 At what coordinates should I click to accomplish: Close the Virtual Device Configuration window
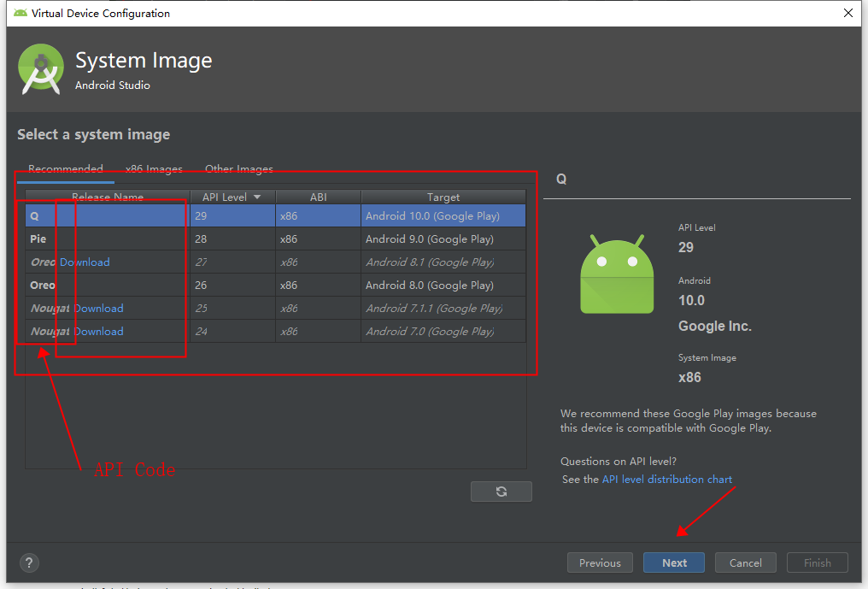click(847, 13)
